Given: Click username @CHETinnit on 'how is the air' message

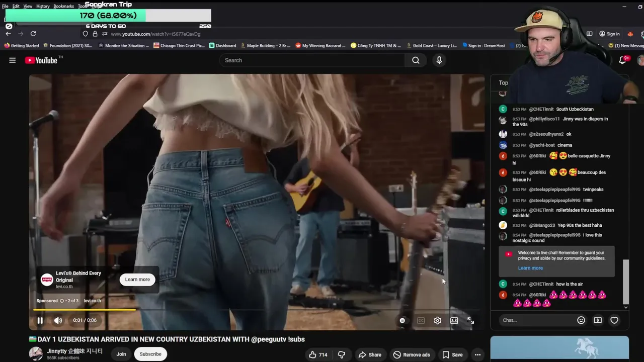Looking at the screenshot, I should (x=541, y=284).
